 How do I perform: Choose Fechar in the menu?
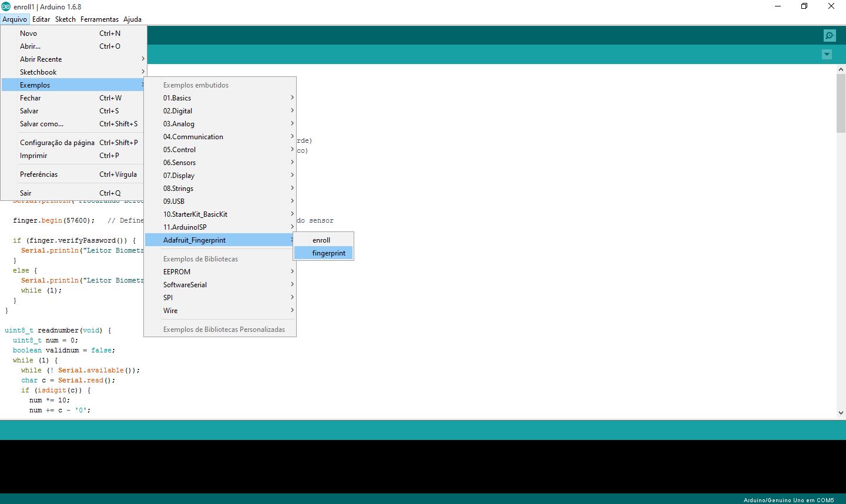point(73,98)
